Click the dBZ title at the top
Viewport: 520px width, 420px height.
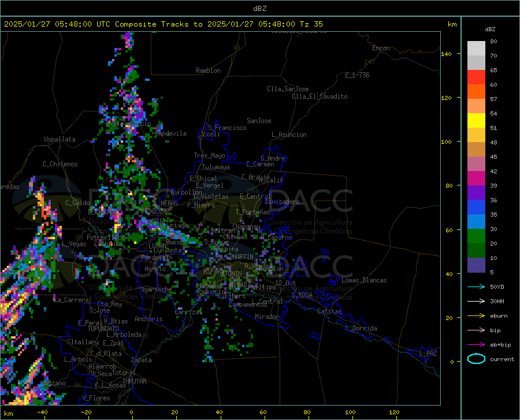(259, 9)
